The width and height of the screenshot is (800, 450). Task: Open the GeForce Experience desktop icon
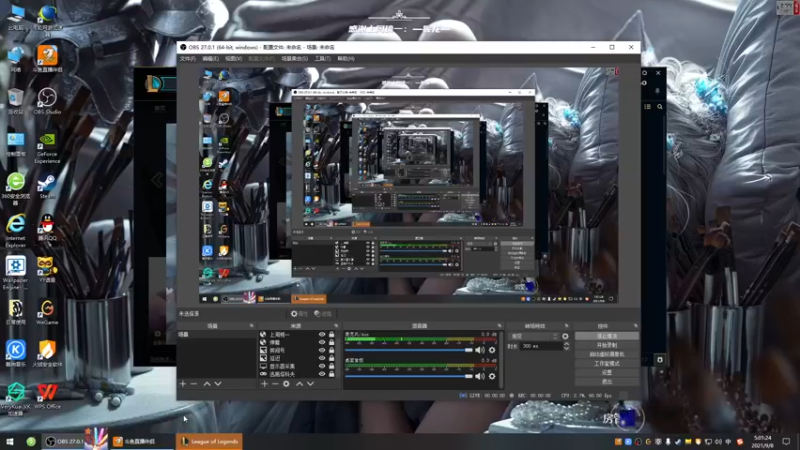[x=47, y=148]
